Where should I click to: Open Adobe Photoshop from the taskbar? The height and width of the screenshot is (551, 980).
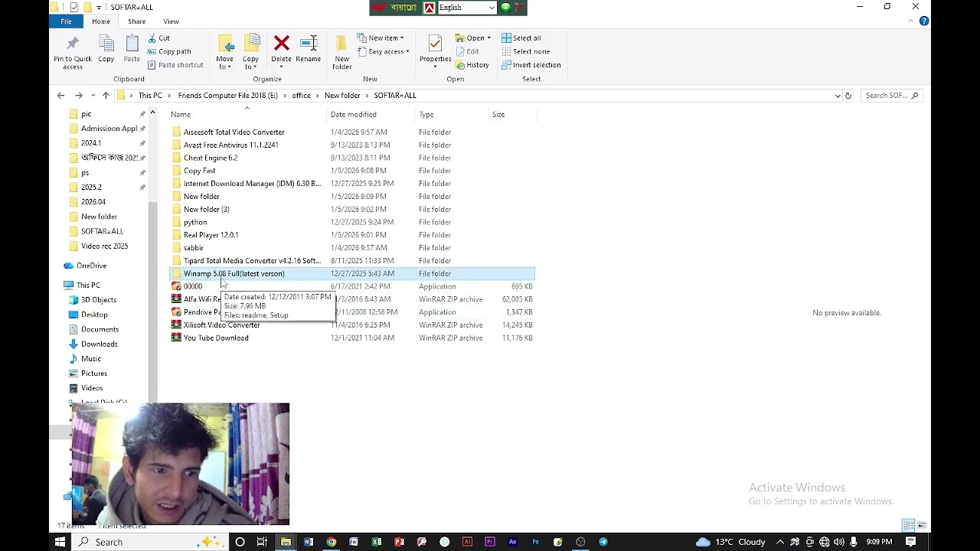pyautogui.click(x=535, y=542)
